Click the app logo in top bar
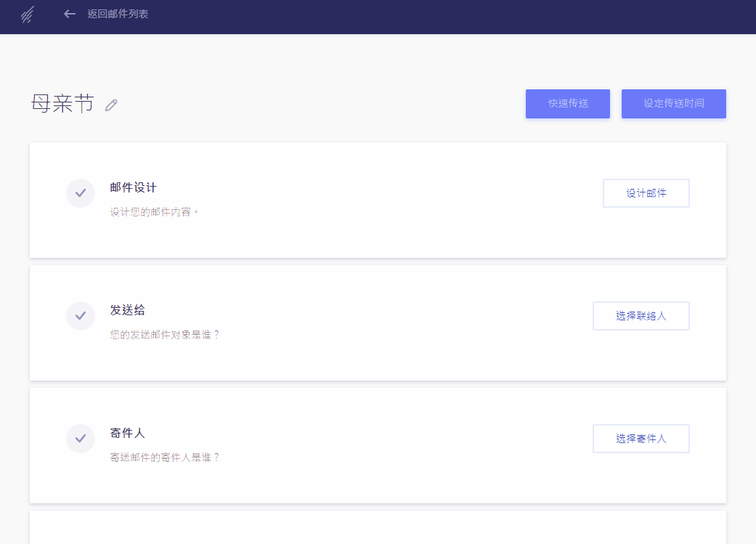Image resolution: width=756 pixels, height=544 pixels. (28, 15)
